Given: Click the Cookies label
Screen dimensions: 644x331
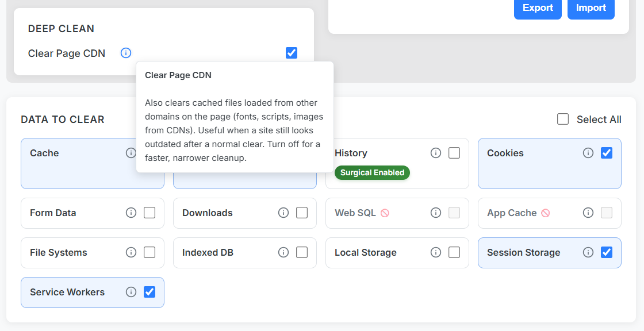Looking at the screenshot, I should [505, 153].
